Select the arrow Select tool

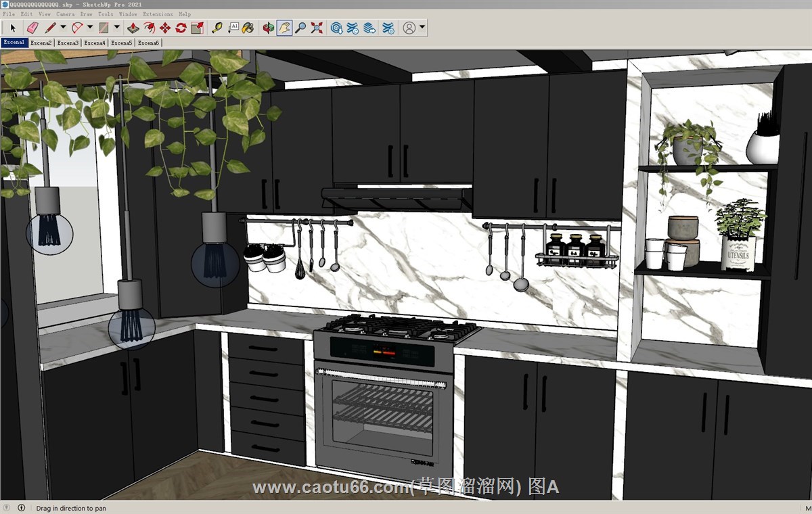point(12,28)
